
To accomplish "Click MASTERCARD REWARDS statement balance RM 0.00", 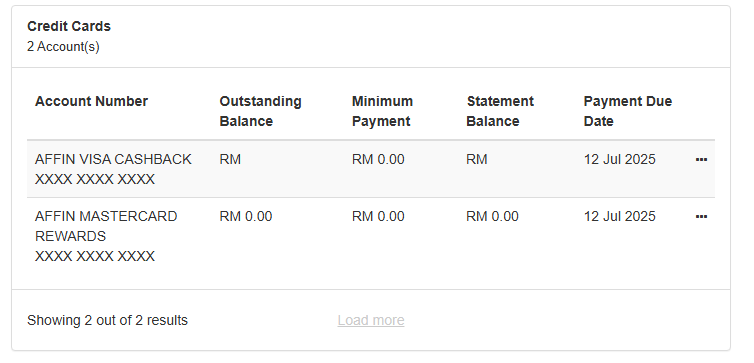I will pos(492,216).
